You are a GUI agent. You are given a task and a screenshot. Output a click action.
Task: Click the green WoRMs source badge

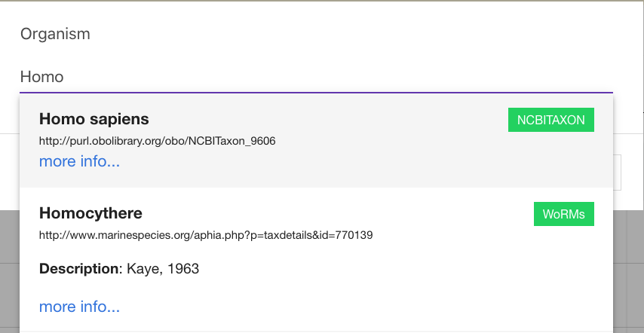click(563, 214)
